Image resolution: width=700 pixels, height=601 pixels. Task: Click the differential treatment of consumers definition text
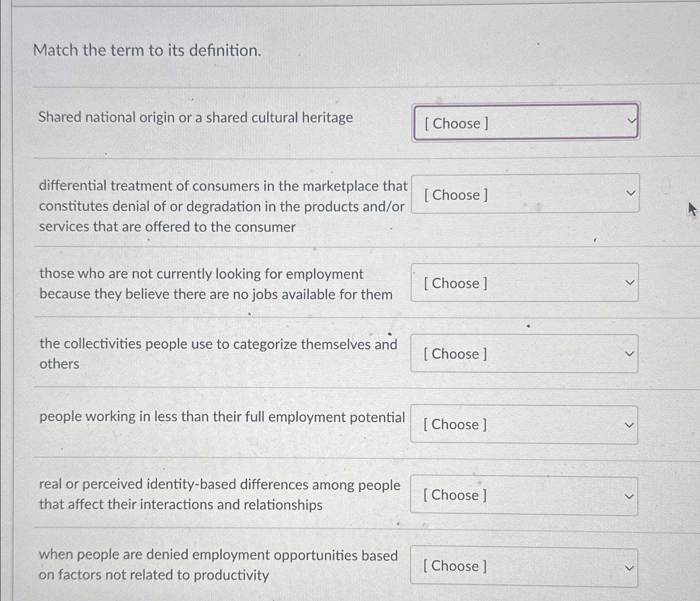coord(222,206)
